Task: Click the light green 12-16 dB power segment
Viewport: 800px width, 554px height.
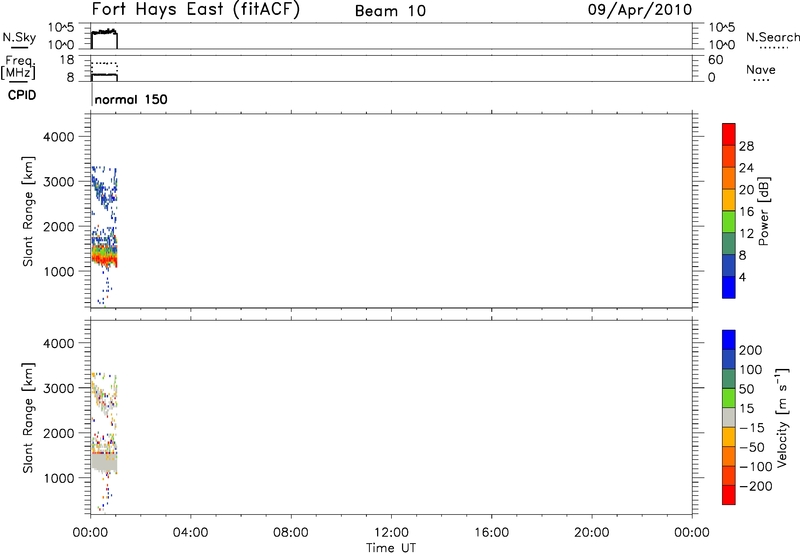Action: [x=729, y=221]
